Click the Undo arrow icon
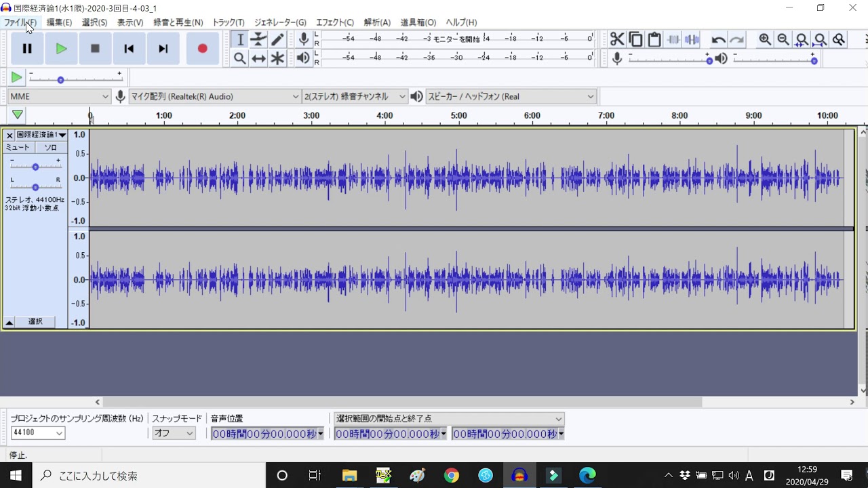This screenshot has width=868, height=488. [718, 39]
